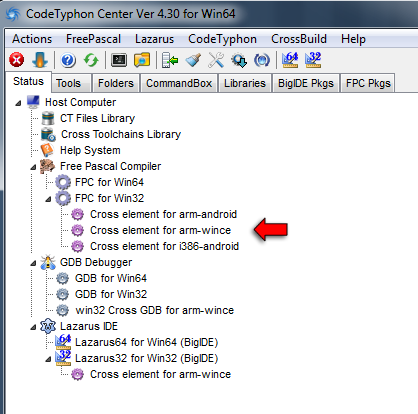Collapse the GDB Debugger node
418x414 pixels.
tap(33, 263)
